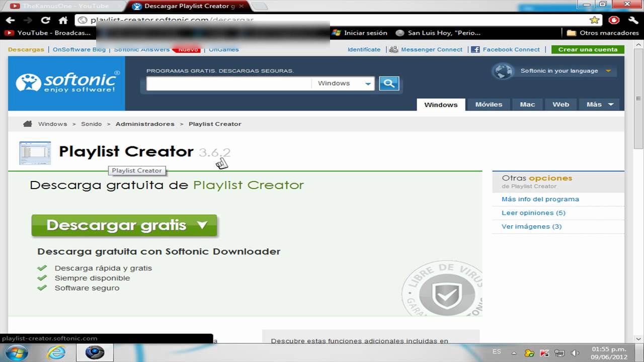Launch Internet Explorer from the taskbar
The image size is (644, 362).
pyautogui.click(x=56, y=352)
